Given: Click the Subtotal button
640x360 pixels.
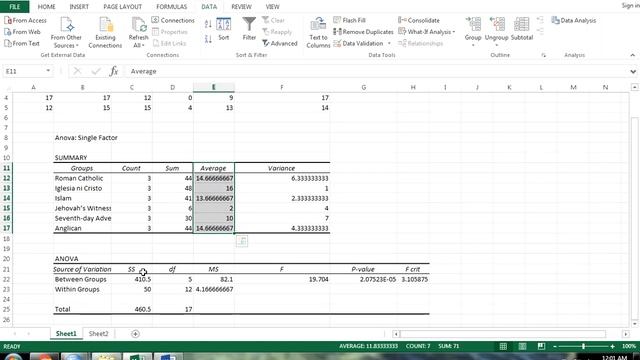Looking at the screenshot, I should tap(522, 29).
